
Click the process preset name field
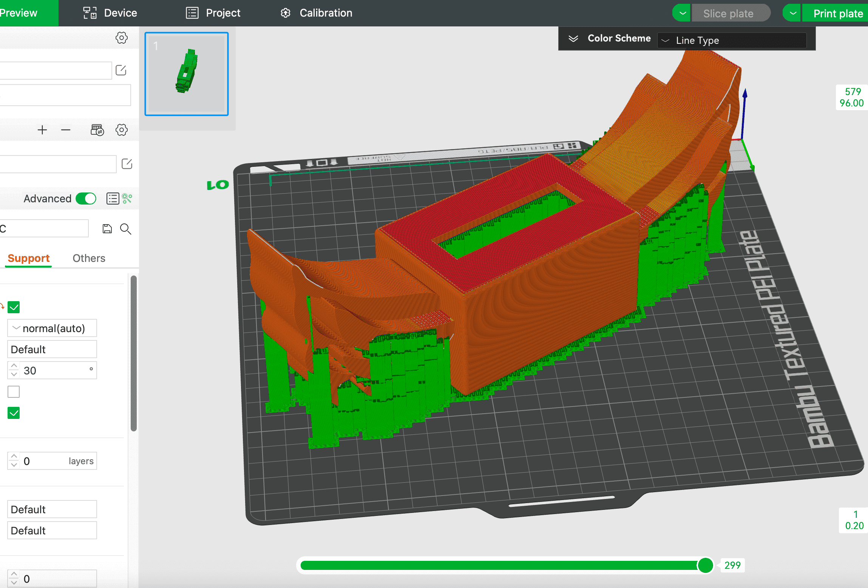44,228
